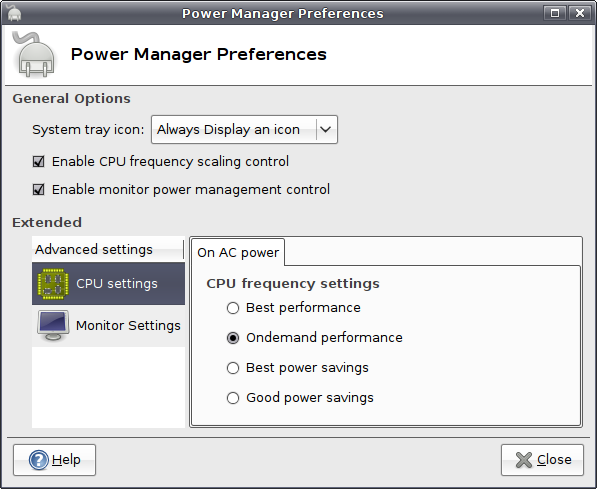Select Good power savings radio button

[x=233, y=398]
